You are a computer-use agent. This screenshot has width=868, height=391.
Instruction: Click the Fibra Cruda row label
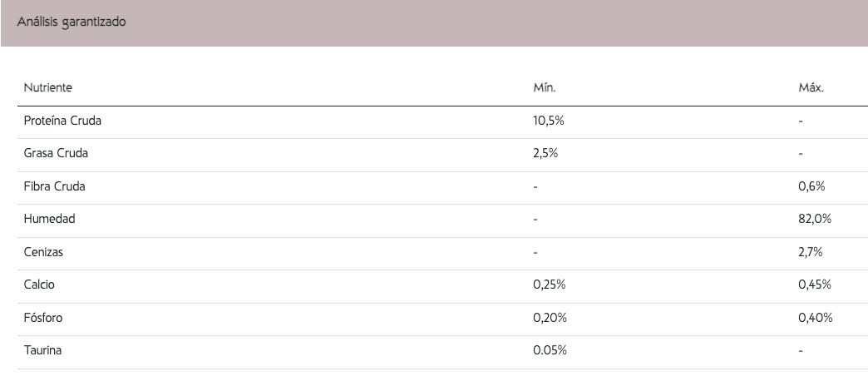point(54,186)
